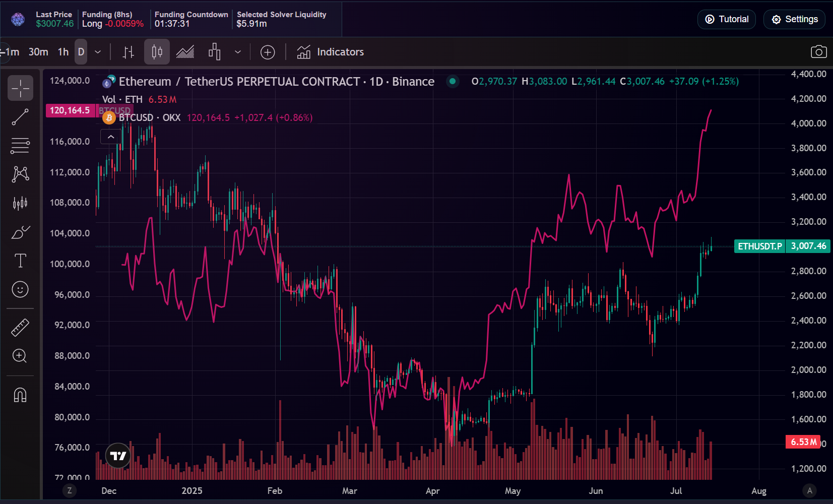The width and height of the screenshot is (833, 504).
Task: Select the trend line drawing tool
Action: 20,117
